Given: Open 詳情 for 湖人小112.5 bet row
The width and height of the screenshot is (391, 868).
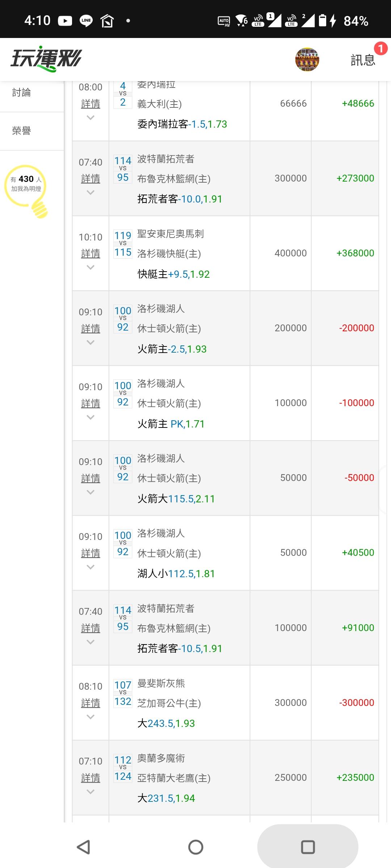Looking at the screenshot, I should point(91,553).
